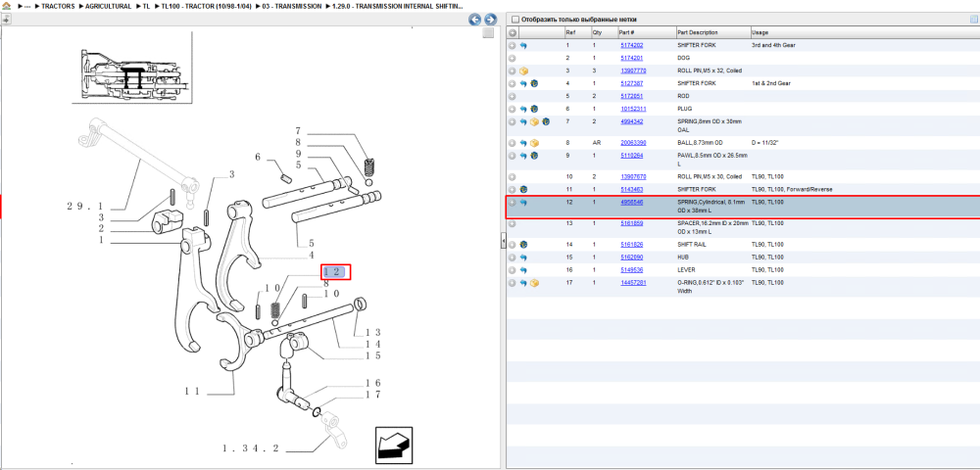Go to previous diagram with left arrow
The width and height of the screenshot is (980, 470).
[x=475, y=20]
